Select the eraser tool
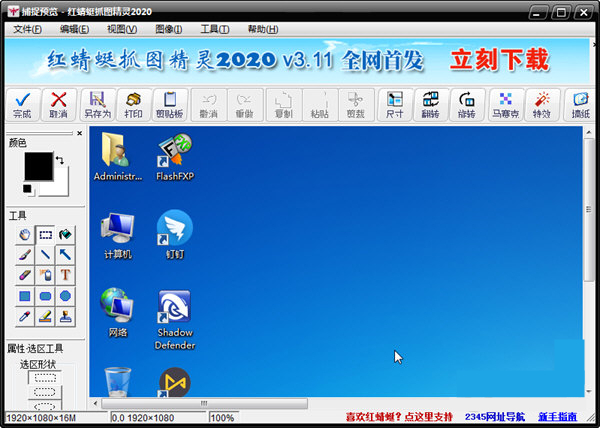 click(25, 274)
